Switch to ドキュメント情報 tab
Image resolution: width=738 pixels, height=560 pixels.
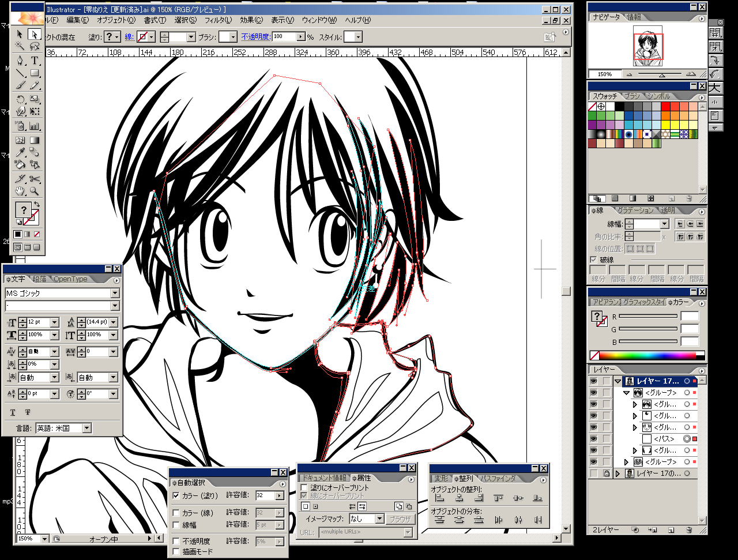pos(325,478)
